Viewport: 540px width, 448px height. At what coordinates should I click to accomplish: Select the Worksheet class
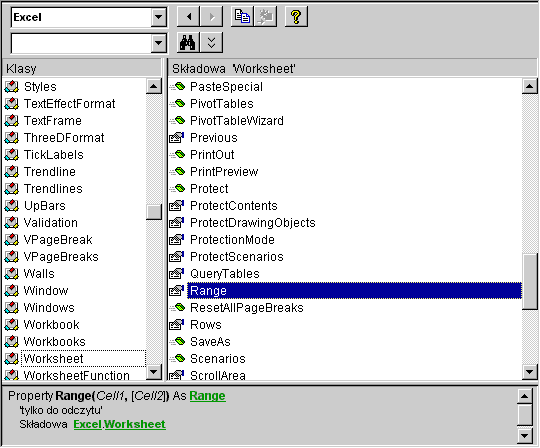tap(83, 359)
